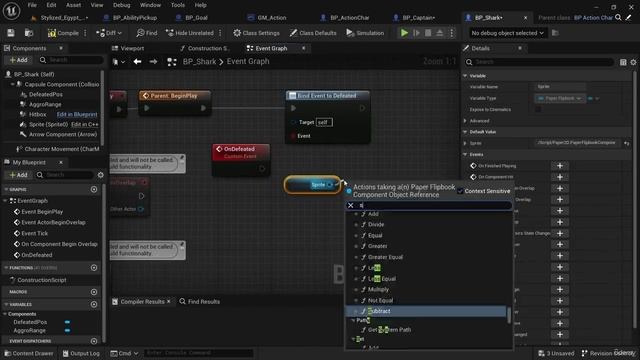This screenshot has width=640, height=360.
Task: Click the green Play button
Action: click(404, 33)
